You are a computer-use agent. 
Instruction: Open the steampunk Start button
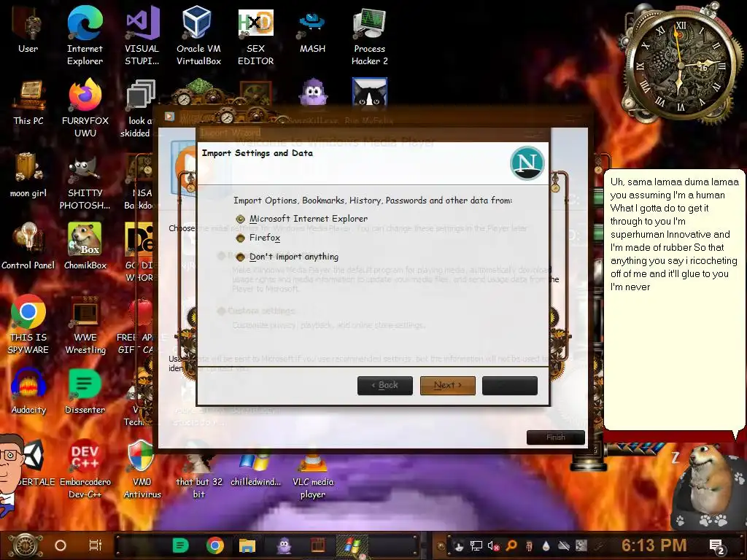coord(26,545)
